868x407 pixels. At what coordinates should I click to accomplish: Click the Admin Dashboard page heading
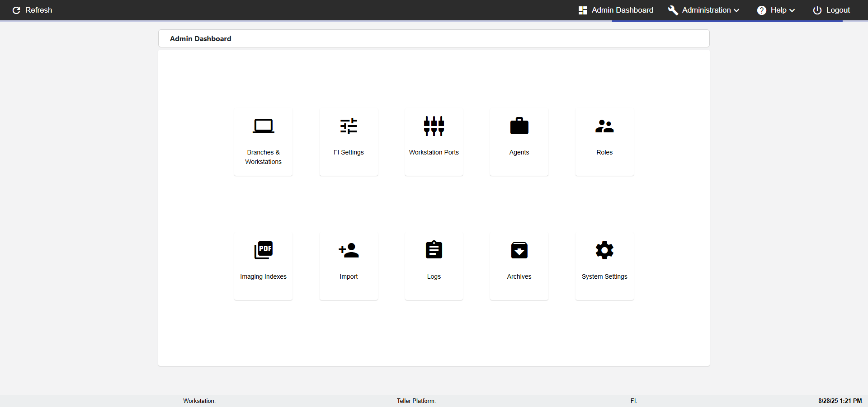[200, 39]
